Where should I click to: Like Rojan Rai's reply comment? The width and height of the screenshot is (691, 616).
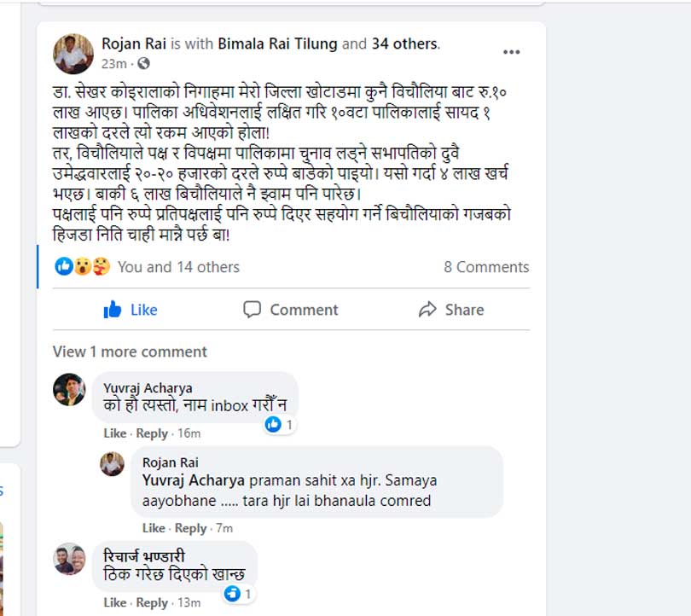pyautogui.click(x=154, y=528)
